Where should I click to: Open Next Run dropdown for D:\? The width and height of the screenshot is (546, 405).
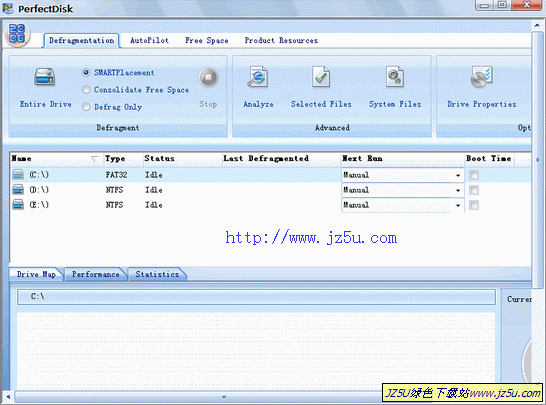[x=458, y=190]
